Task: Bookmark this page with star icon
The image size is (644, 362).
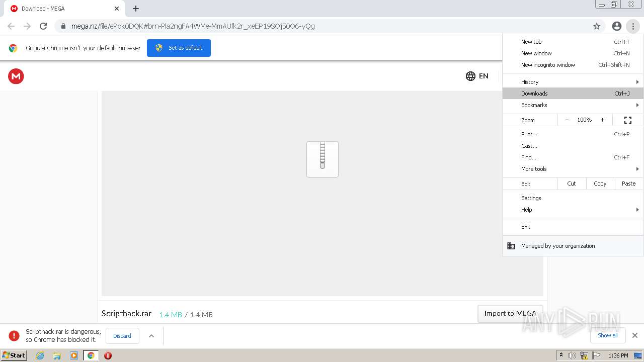Action: 597,26
